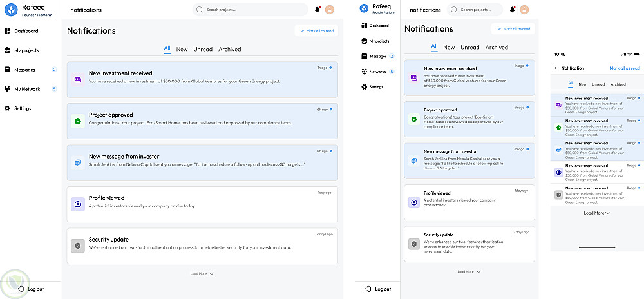Viewport: 644px width, 299px height.
Task: Click the back arrow beside mobile Notification title
Action: [x=556, y=68]
